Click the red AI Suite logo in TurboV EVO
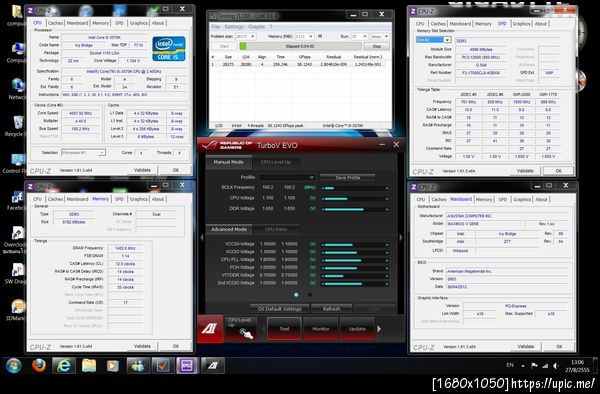 [x=210, y=328]
